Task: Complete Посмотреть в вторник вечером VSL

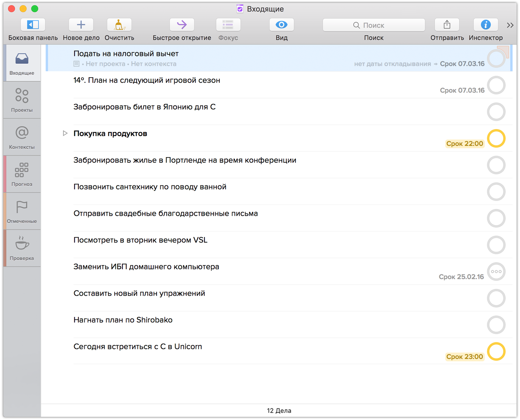Action: (x=496, y=245)
